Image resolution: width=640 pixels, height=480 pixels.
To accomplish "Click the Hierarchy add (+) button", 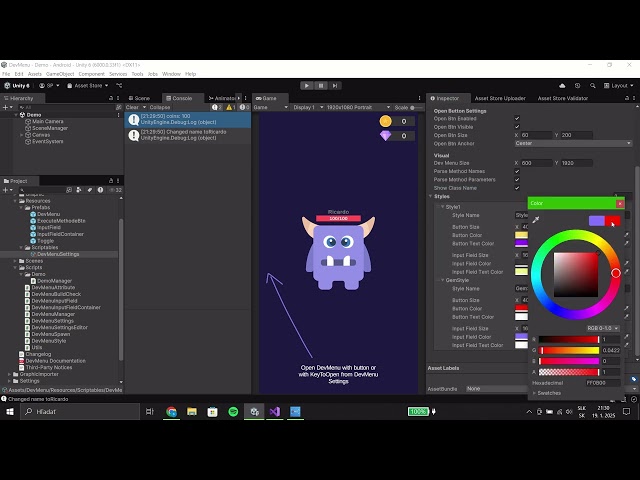I will click(x=5, y=107).
